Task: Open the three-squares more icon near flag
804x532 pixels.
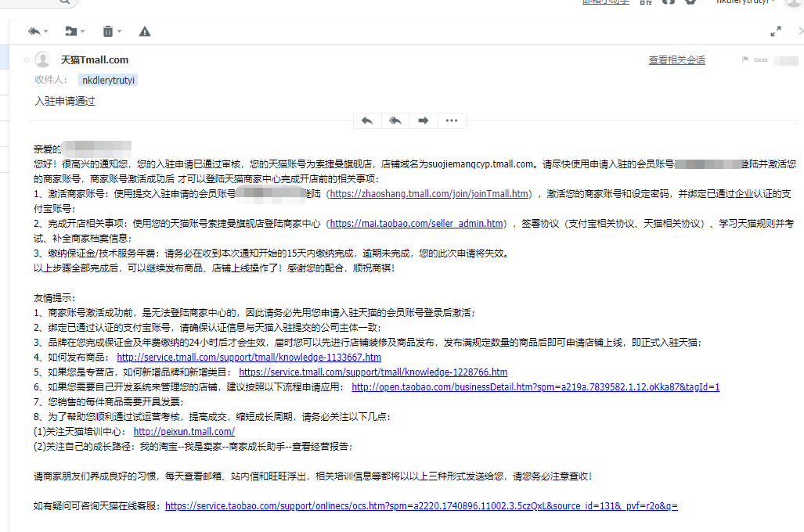Action: pyautogui.click(x=761, y=60)
